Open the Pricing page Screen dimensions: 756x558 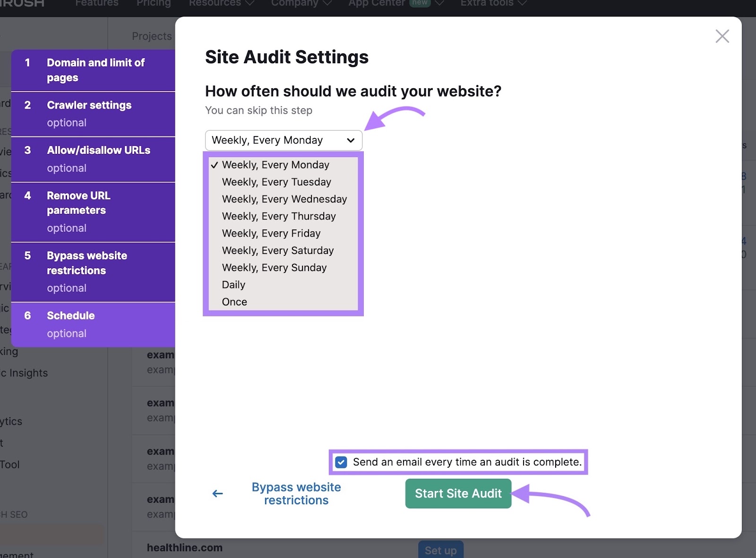coord(154,3)
